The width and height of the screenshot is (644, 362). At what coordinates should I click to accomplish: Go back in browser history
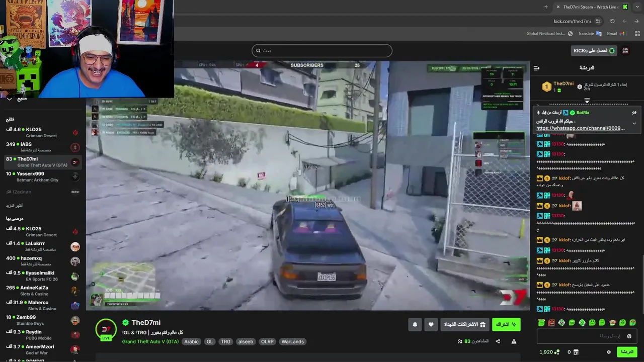[x=624, y=21]
